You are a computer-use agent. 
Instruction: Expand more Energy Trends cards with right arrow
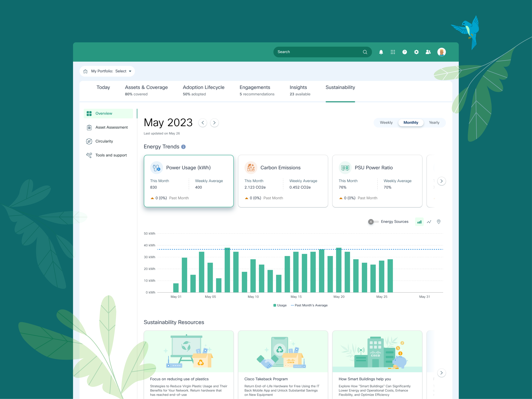[x=441, y=181]
